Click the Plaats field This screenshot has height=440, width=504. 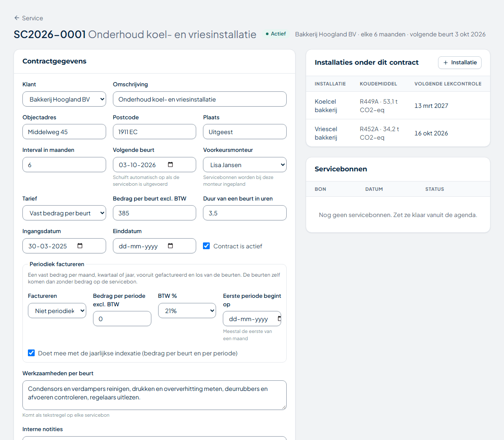[245, 132]
